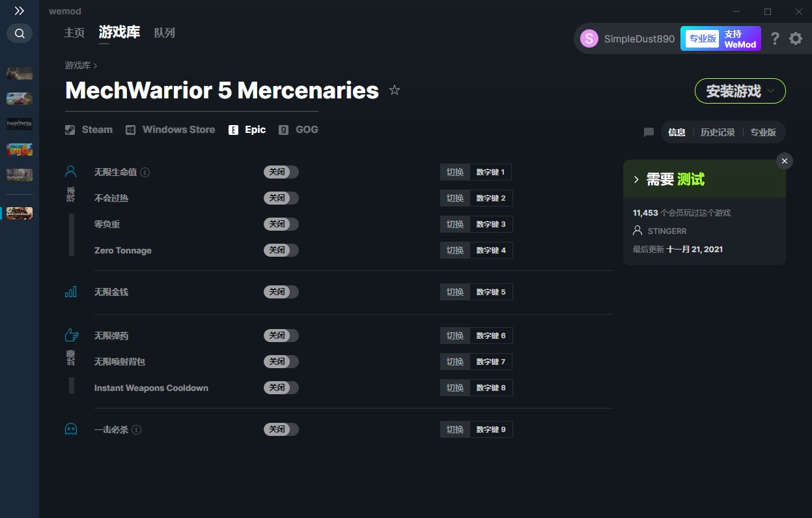Viewport: 812px width, 518px height.
Task: Open the 队列 queue tab
Action: point(165,33)
